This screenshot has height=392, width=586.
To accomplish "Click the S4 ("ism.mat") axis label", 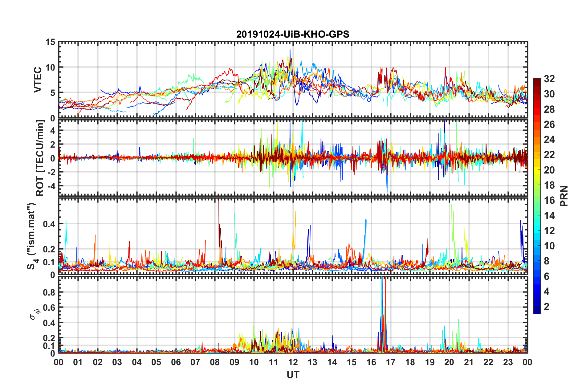I will (x=32, y=236).
